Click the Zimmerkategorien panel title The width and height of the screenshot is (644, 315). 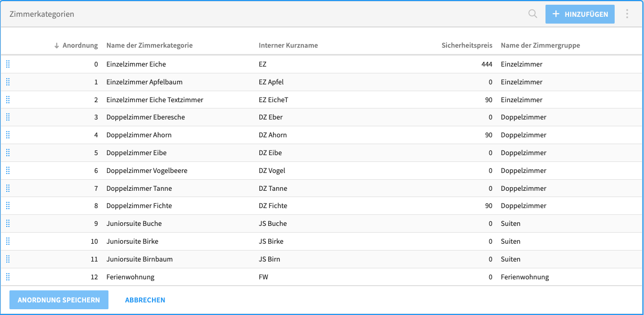click(42, 14)
